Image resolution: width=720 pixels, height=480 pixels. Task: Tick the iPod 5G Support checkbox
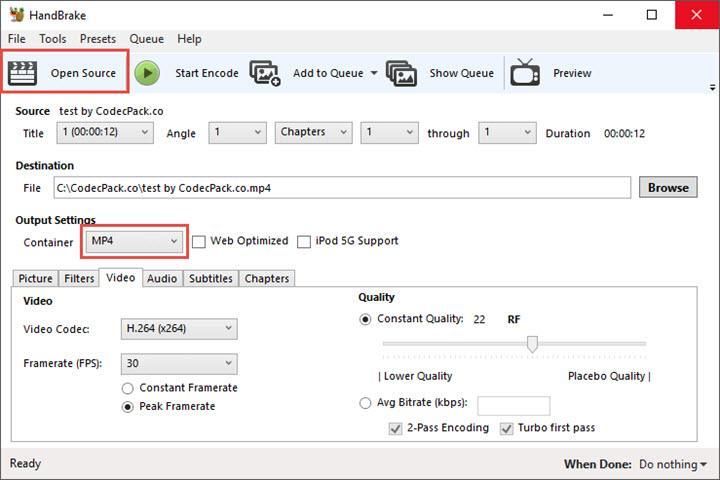(x=305, y=241)
